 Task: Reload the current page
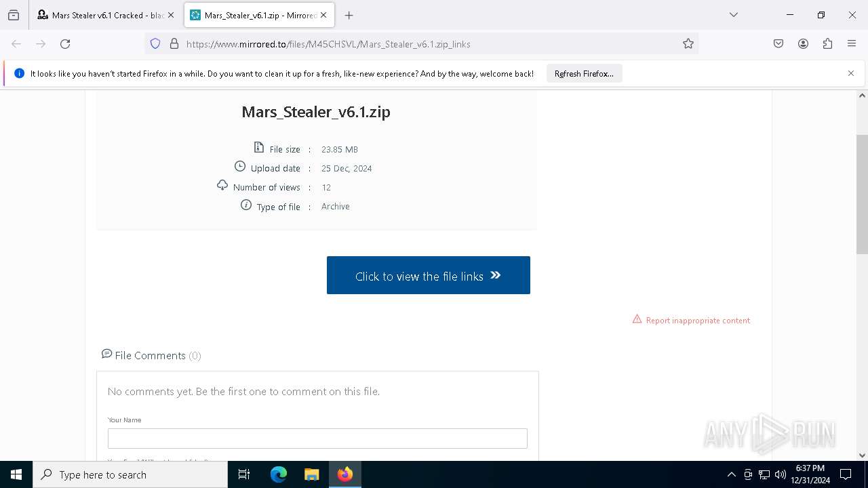pos(65,44)
